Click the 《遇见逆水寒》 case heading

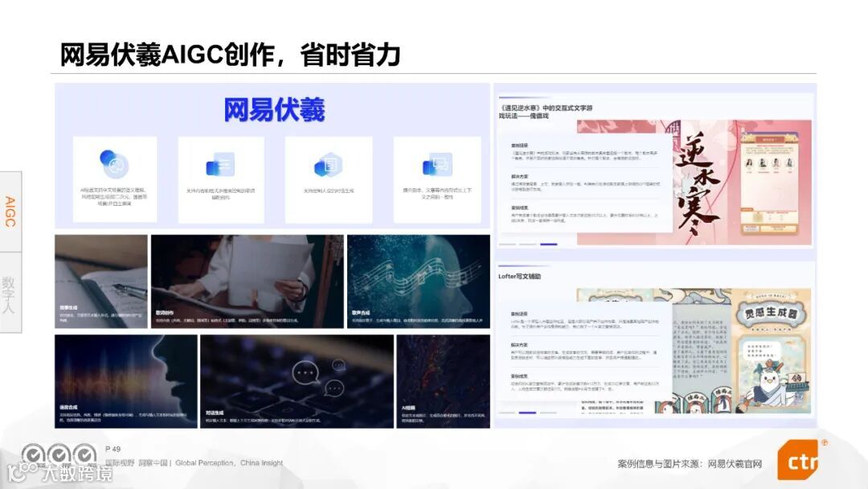545,112
